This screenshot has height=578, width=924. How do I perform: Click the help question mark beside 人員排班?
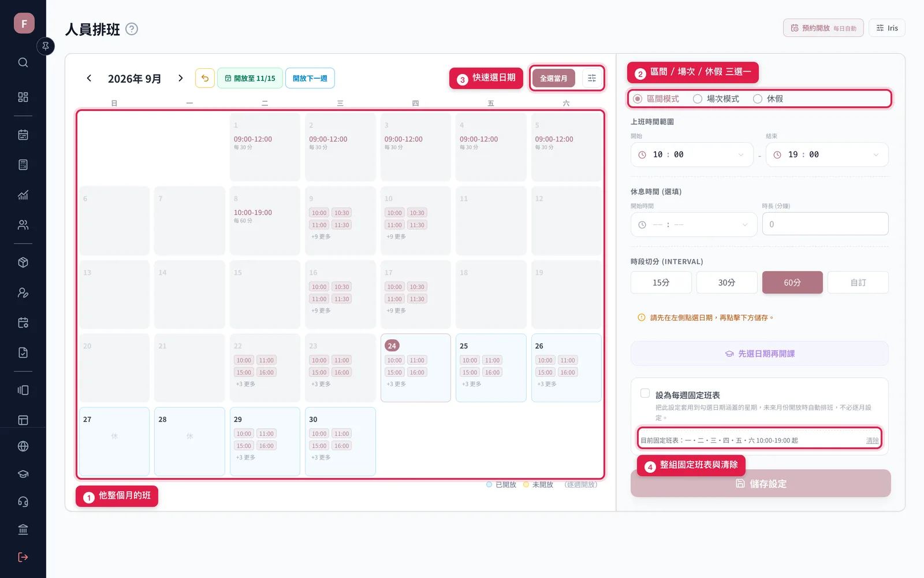click(x=132, y=29)
